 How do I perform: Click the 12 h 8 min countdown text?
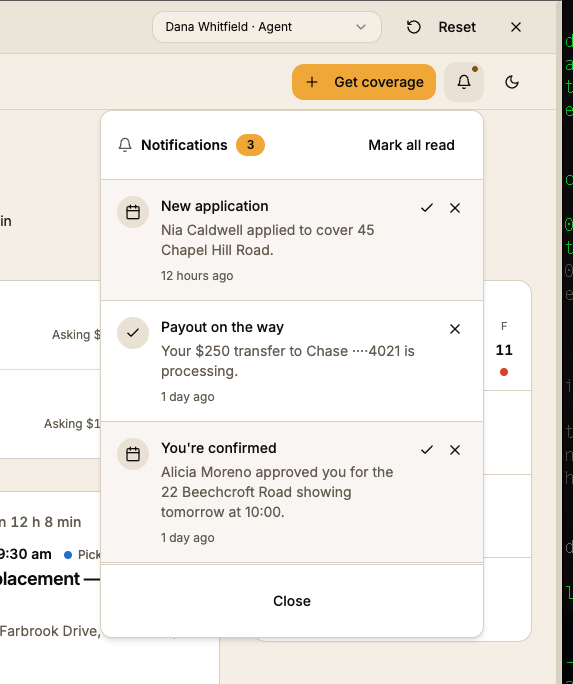pyautogui.click(x=45, y=522)
